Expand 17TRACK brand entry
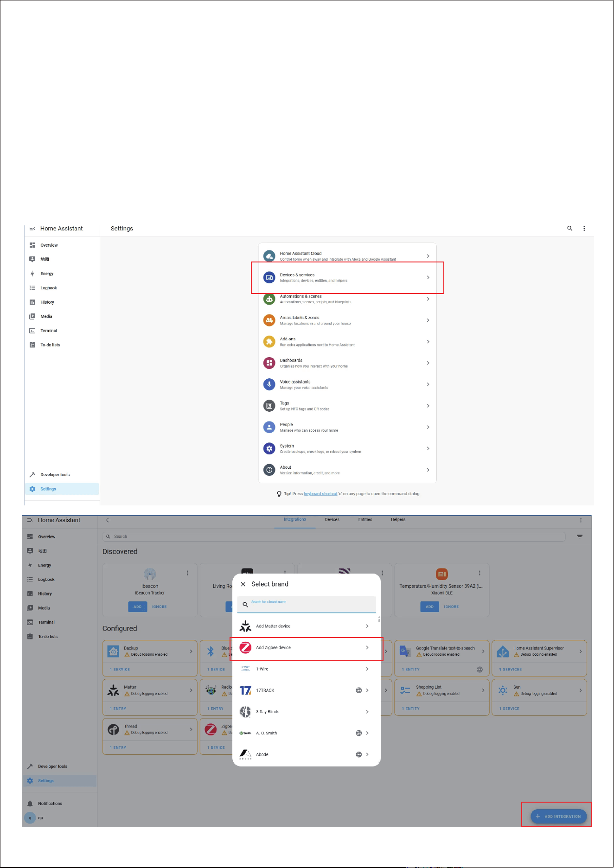614x868 pixels. click(307, 690)
